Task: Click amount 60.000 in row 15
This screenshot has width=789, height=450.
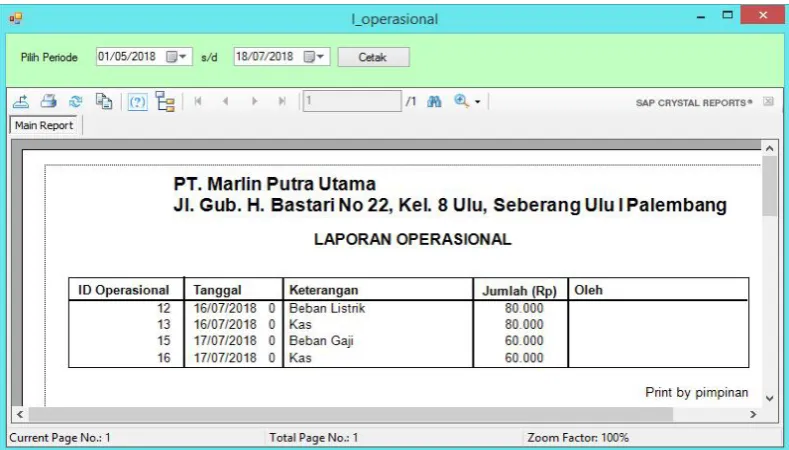Action: pyautogui.click(x=524, y=341)
